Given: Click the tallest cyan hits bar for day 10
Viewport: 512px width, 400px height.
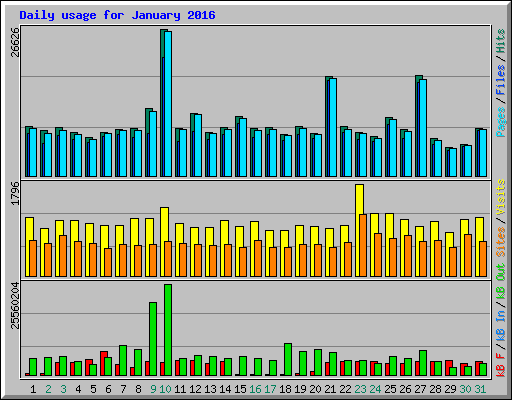Looking at the screenshot, I should (168, 104).
